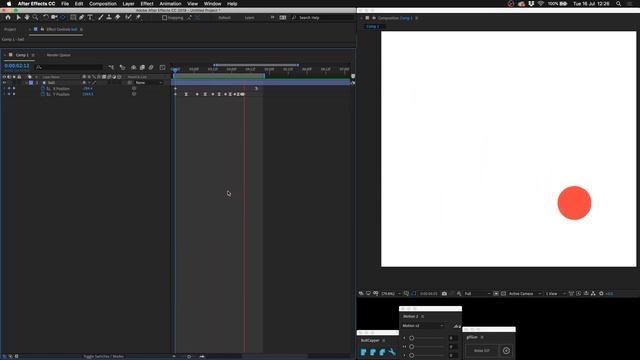Screen dimensions: 640x360
Task: Select the Zoom magnifier tool
Action: pos(36,18)
